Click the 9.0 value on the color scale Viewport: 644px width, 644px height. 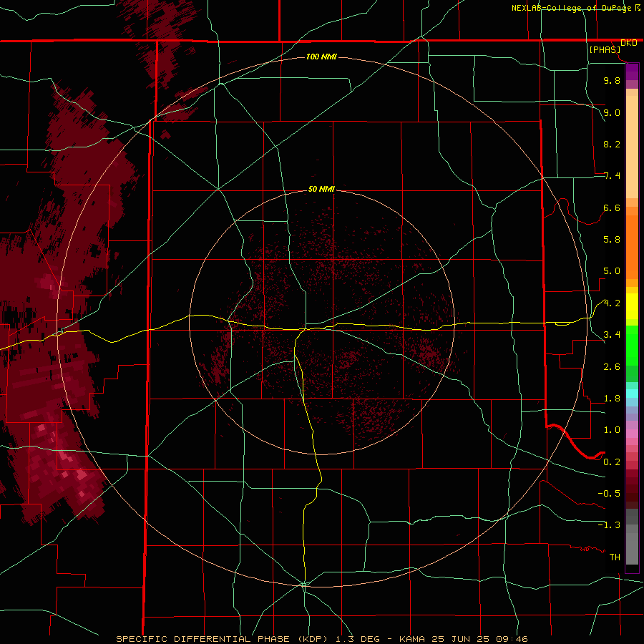pyautogui.click(x=612, y=112)
